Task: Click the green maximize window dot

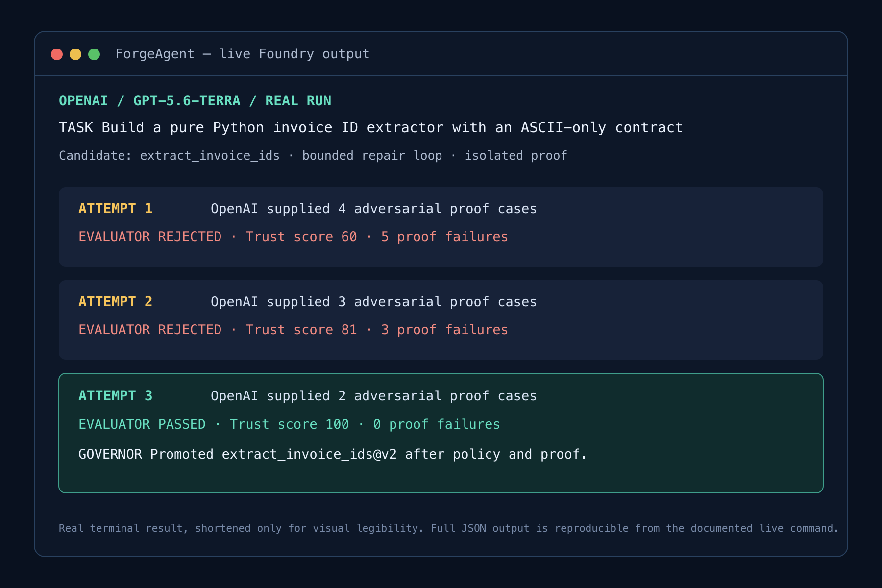Action: 94,54
